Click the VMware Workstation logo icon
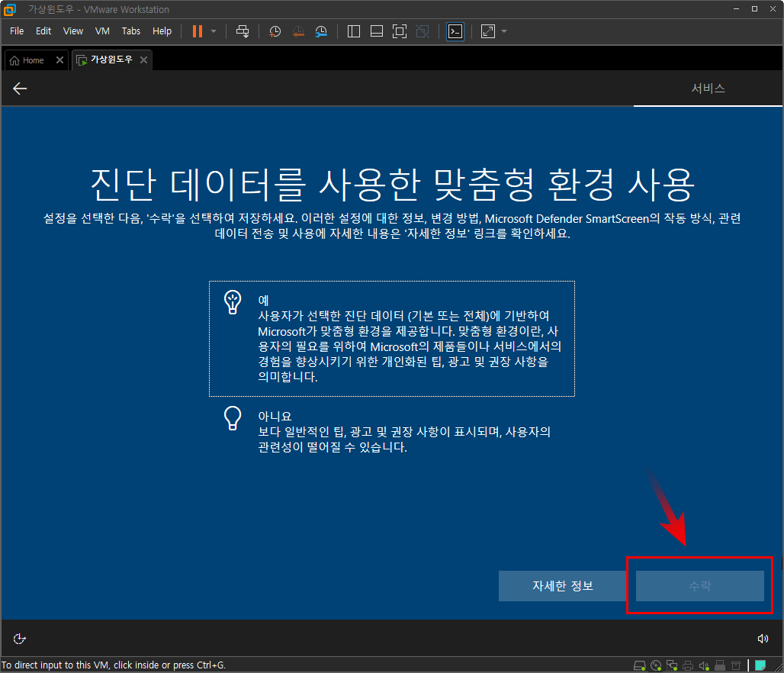This screenshot has height=673, width=784. click(10, 9)
